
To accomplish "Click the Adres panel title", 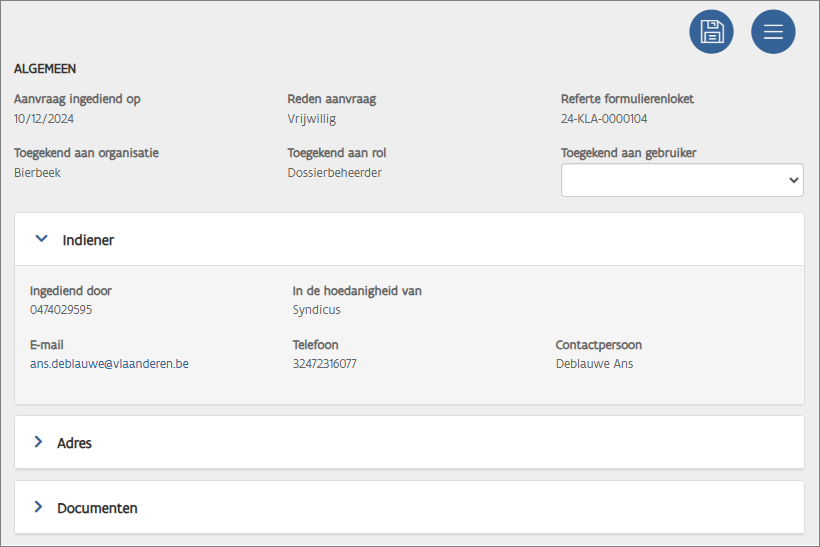I will point(74,443).
